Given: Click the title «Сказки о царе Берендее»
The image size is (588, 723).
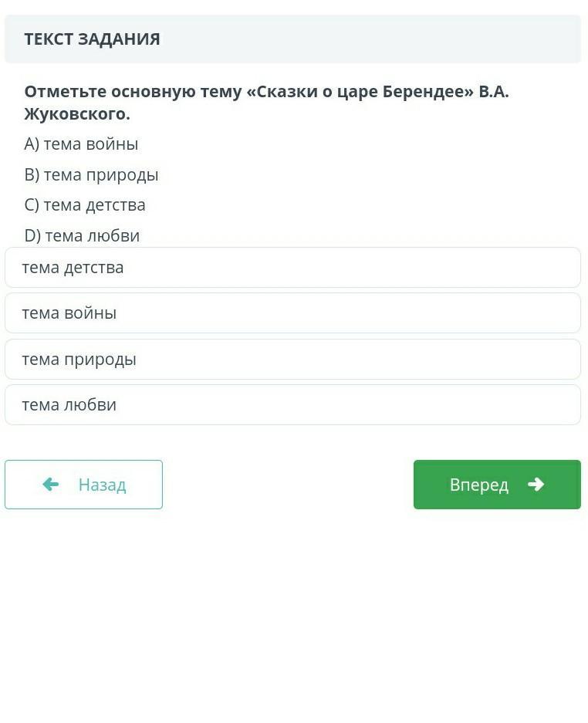Looking at the screenshot, I should 360,92.
